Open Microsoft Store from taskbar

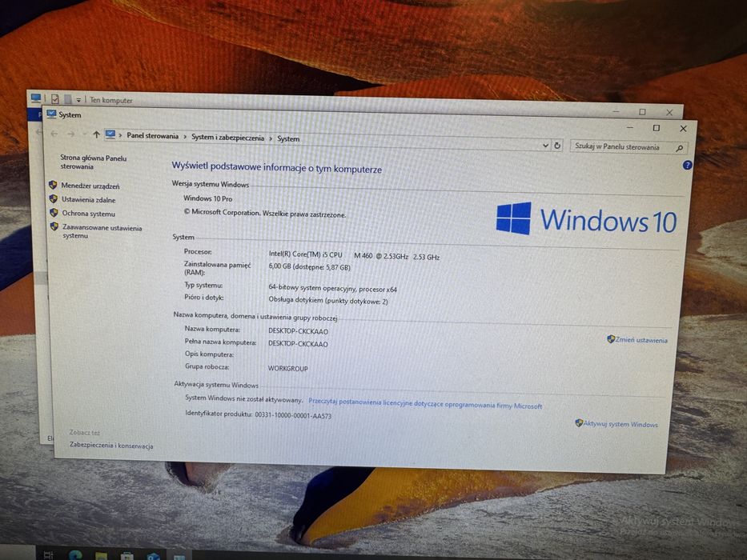[x=127, y=556]
